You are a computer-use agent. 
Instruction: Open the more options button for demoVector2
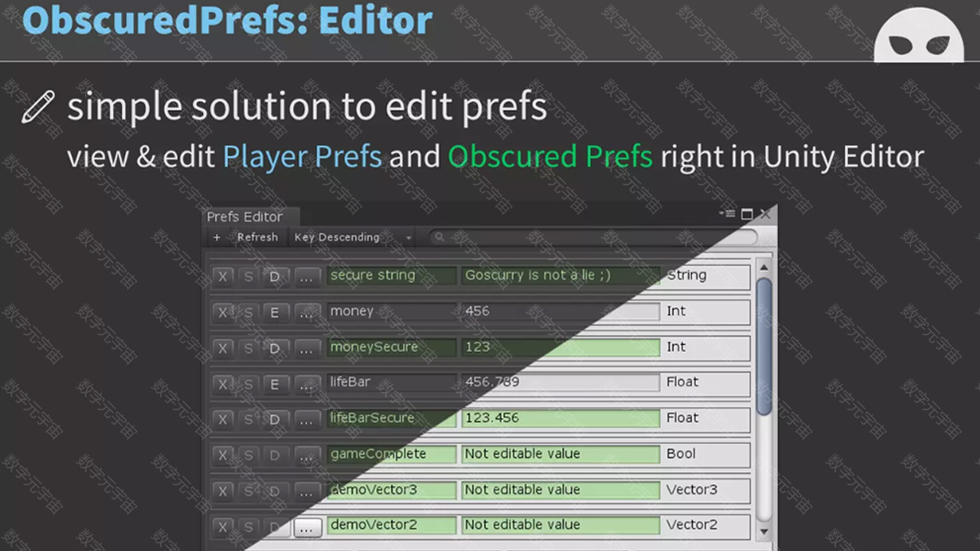click(306, 527)
